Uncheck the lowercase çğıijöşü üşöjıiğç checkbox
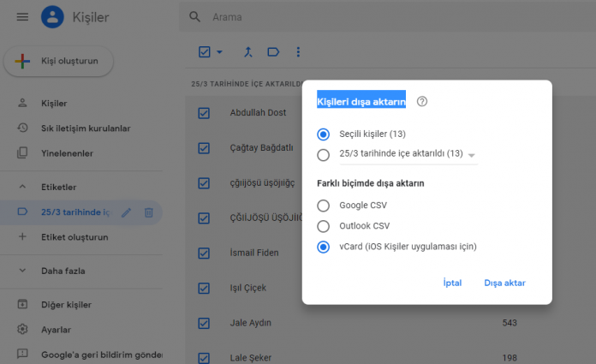 [204, 183]
